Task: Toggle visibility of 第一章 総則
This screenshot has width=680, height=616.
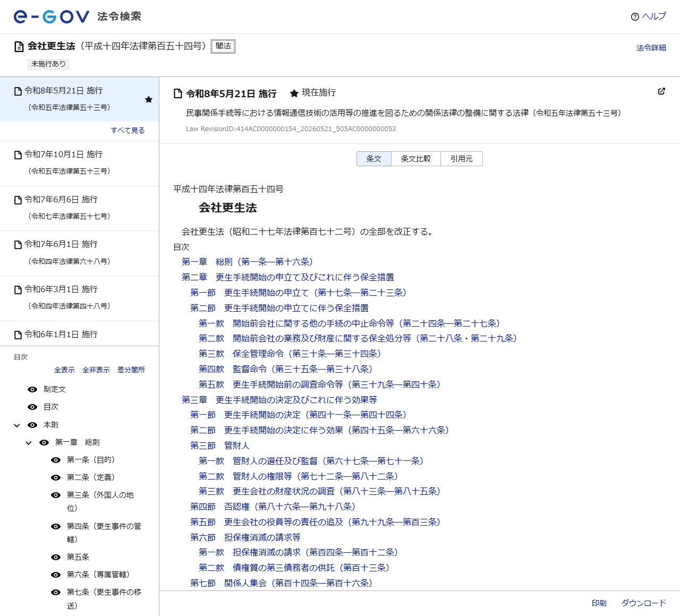Action: [44, 442]
